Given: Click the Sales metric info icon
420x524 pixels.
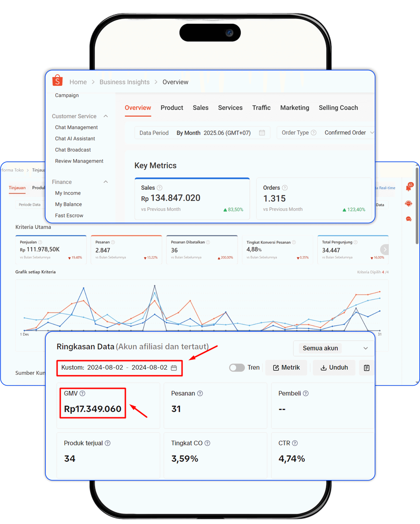Looking at the screenshot, I should tap(159, 188).
